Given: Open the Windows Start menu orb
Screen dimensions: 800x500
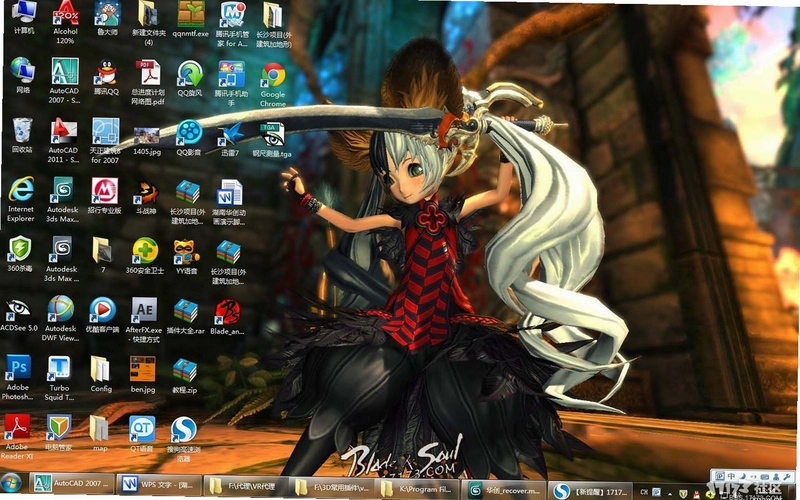Looking at the screenshot, I should [11, 484].
